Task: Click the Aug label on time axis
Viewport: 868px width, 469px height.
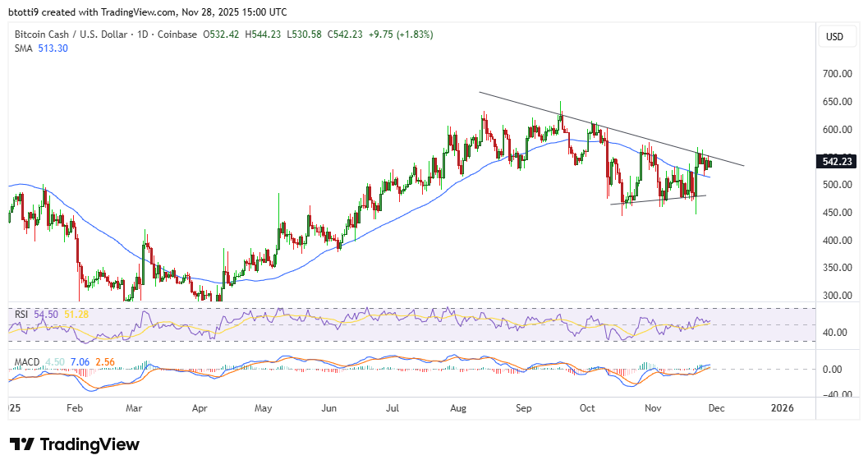Action: click(x=459, y=407)
